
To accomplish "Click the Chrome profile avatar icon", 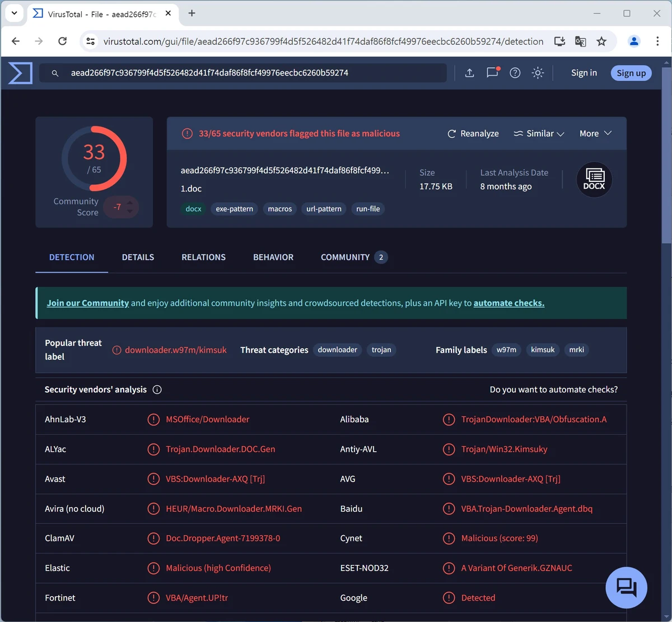I will coord(634,41).
